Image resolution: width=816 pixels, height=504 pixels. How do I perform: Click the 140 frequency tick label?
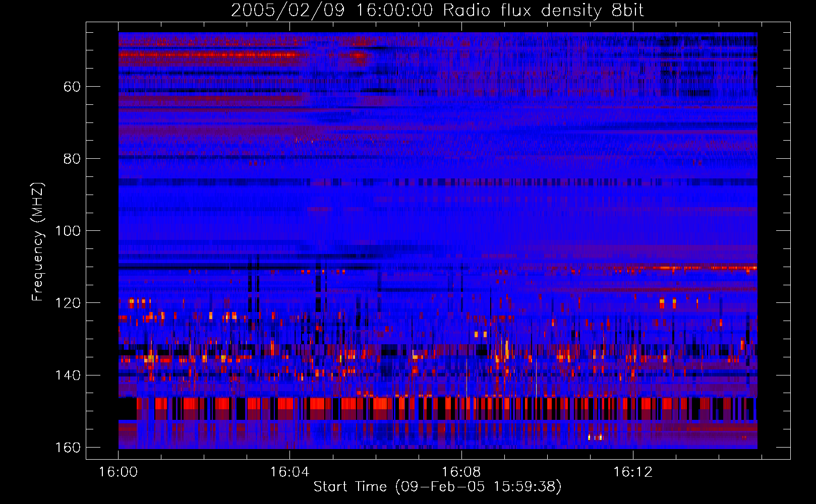(68, 375)
